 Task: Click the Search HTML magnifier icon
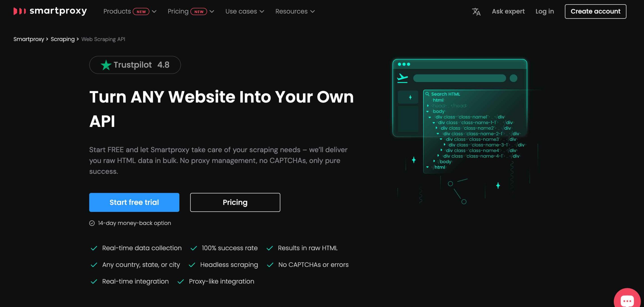point(427,94)
